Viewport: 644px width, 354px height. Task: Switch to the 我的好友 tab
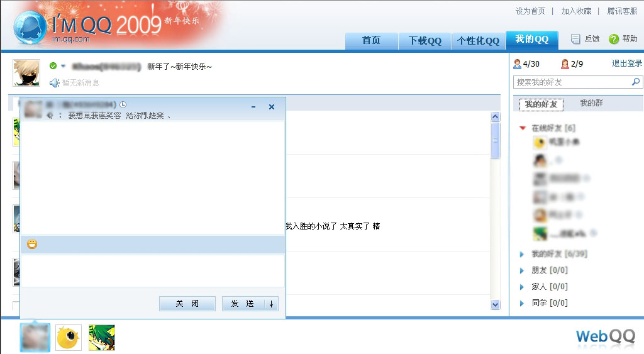click(x=541, y=104)
